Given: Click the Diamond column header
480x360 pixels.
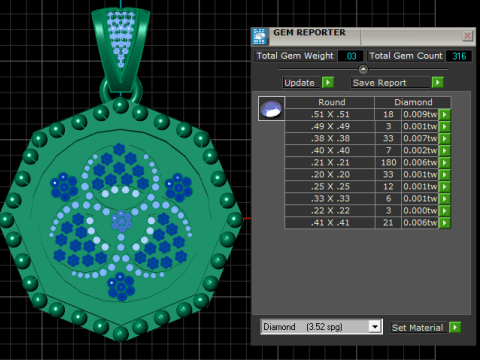Looking at the screenshot, I should pos(413,102).
